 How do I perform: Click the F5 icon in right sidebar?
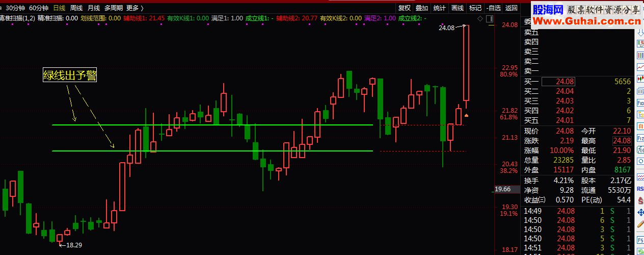(x=640, y=239)
